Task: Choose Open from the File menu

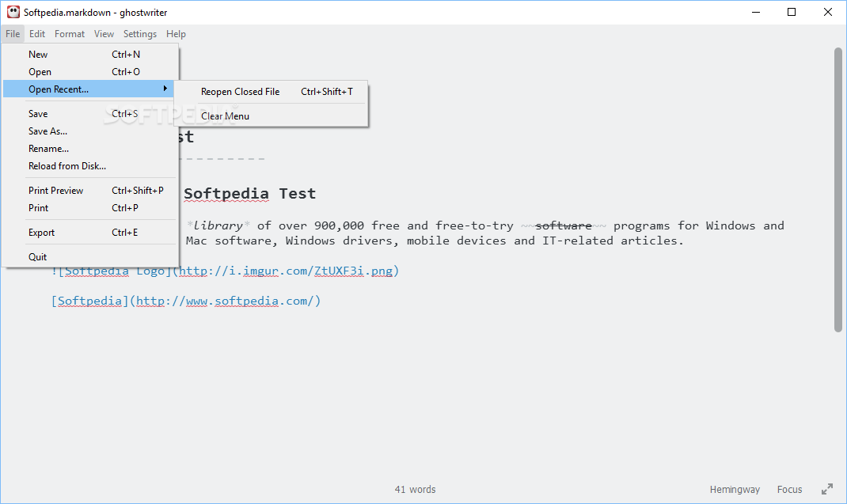Action: coord(89,71)
